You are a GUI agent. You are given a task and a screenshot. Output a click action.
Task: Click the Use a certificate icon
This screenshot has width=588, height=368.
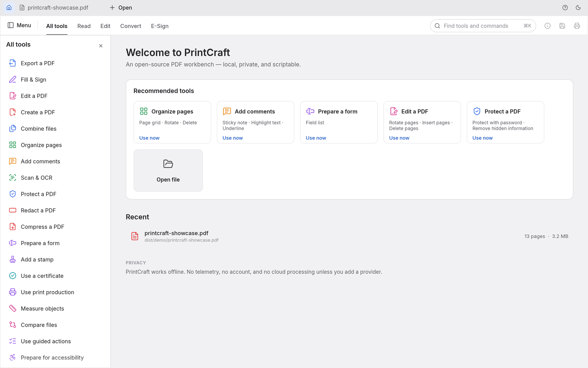pos(12,276)
